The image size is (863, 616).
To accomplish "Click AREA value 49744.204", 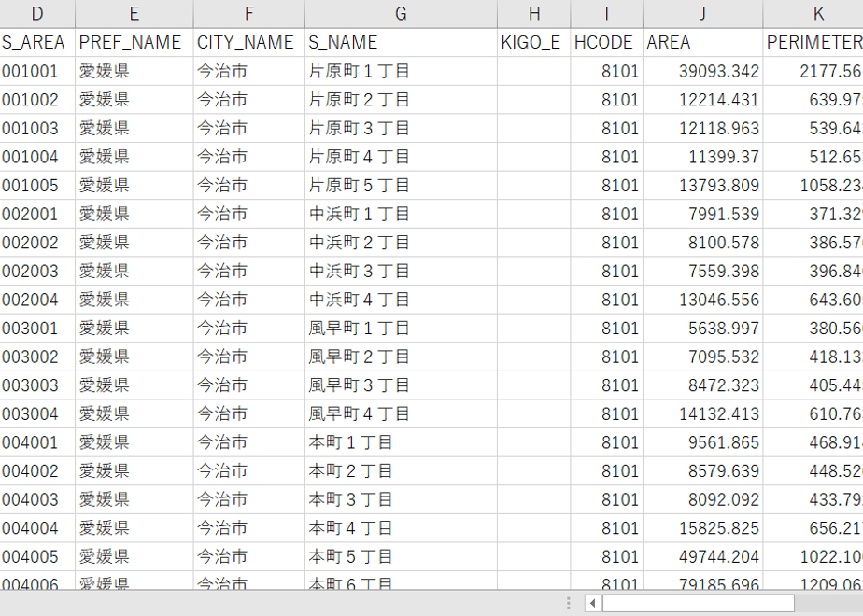I will (x=703, y=556).
